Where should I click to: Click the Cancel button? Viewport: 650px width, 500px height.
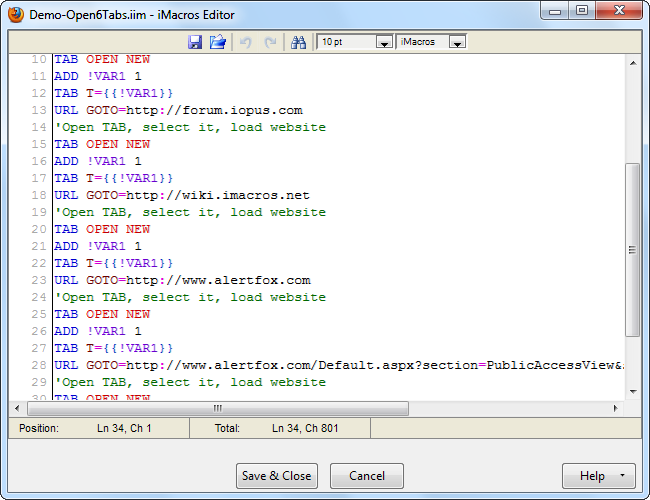(x=367, y=476)
